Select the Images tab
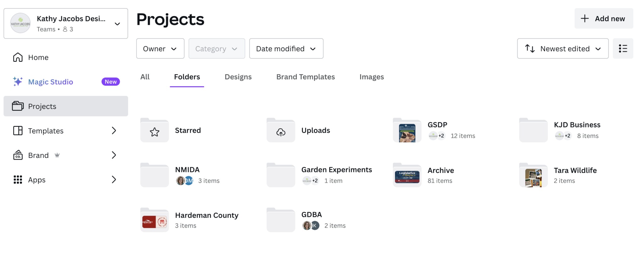This screenshot has width=644, height=277. 371,77
